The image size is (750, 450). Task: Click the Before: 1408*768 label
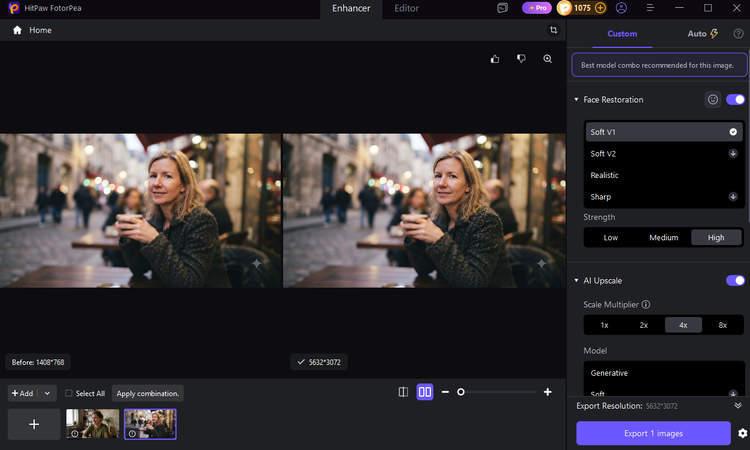point(38,362)
